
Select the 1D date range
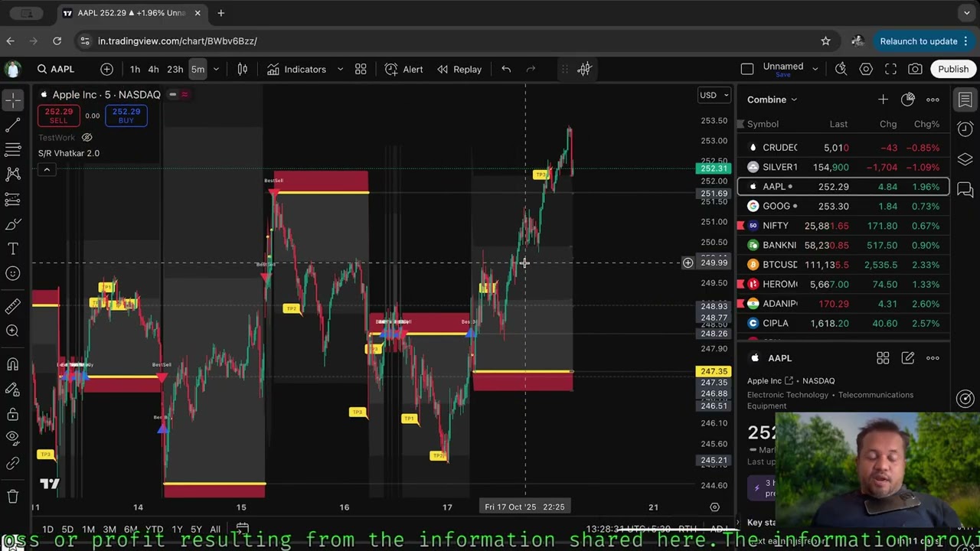[x=47, y=530]
